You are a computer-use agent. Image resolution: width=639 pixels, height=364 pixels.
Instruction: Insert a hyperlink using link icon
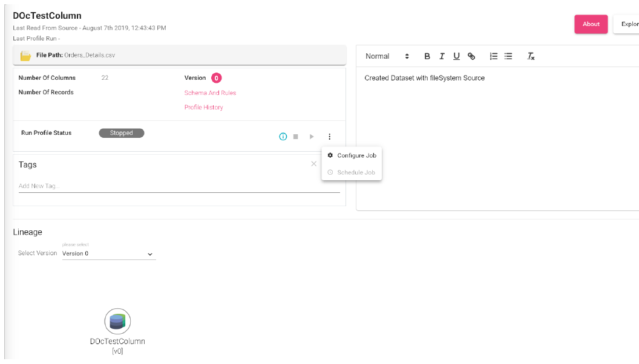(471, 56)
